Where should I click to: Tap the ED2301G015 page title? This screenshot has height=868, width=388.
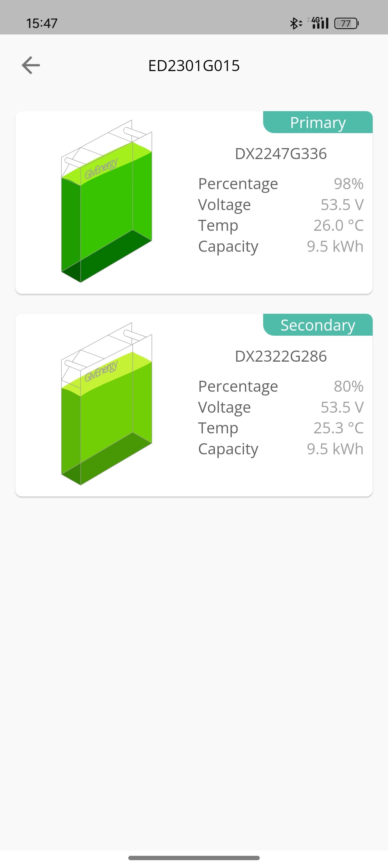click(194, 65)
